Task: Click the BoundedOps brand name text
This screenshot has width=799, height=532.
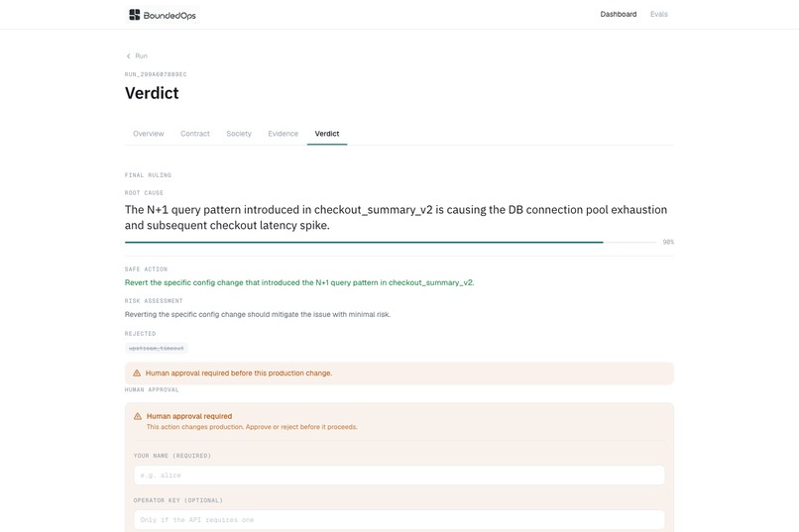Action: tap(170, 15)
